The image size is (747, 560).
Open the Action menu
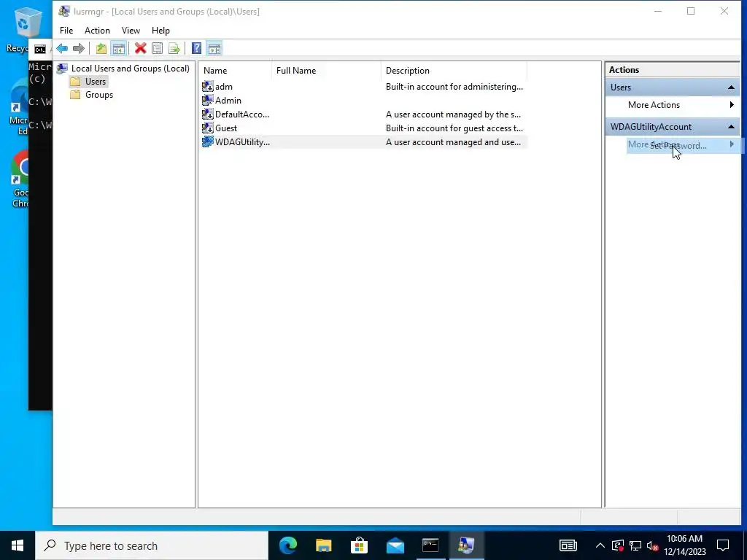pyautogui.click(x=97, y=31)
